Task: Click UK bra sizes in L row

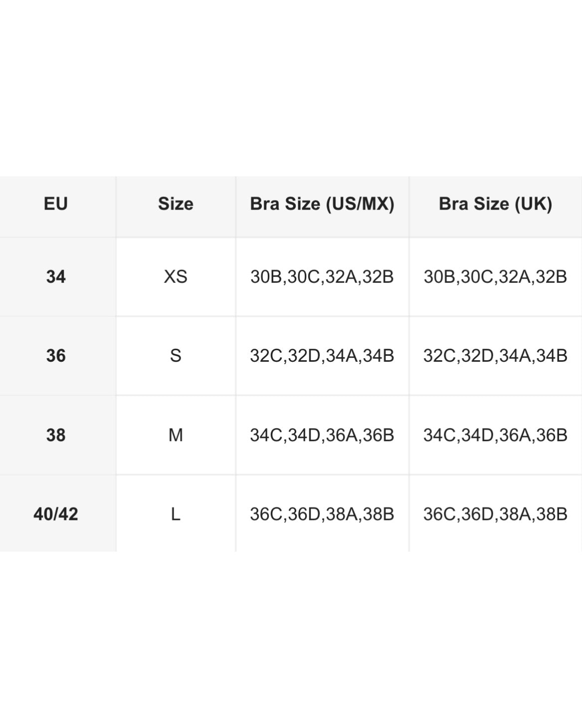Action: point(495,514)
